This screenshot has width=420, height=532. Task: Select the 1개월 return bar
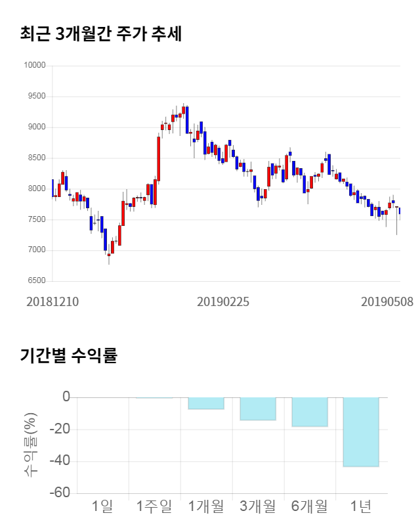pos(205,403)
